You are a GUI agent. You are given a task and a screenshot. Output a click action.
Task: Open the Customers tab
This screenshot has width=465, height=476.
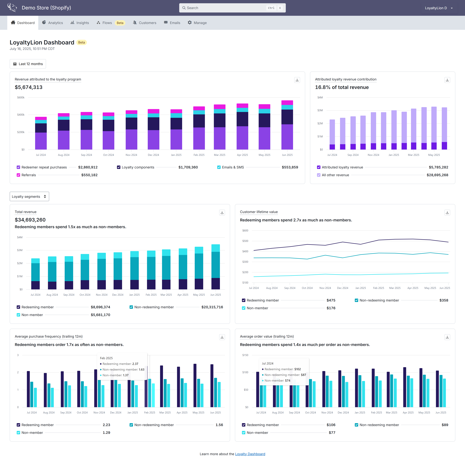(145, 23)
